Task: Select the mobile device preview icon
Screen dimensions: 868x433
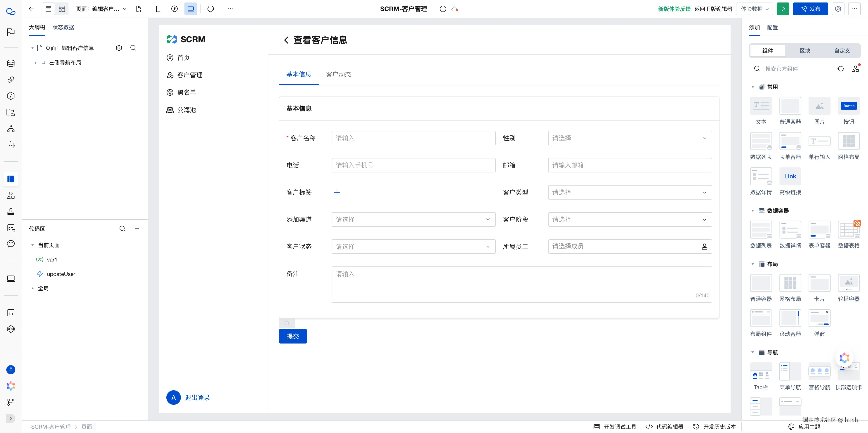Action: point(158,9)
